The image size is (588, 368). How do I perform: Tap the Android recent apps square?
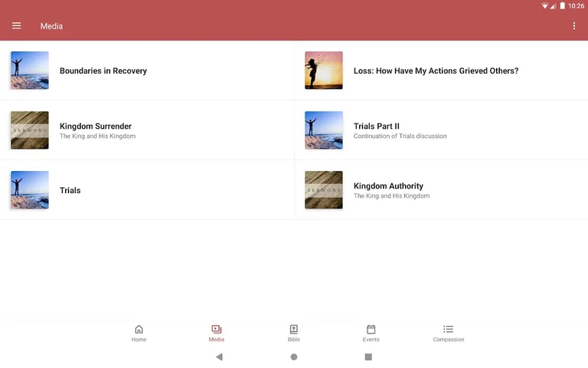(x=368, y=357)
